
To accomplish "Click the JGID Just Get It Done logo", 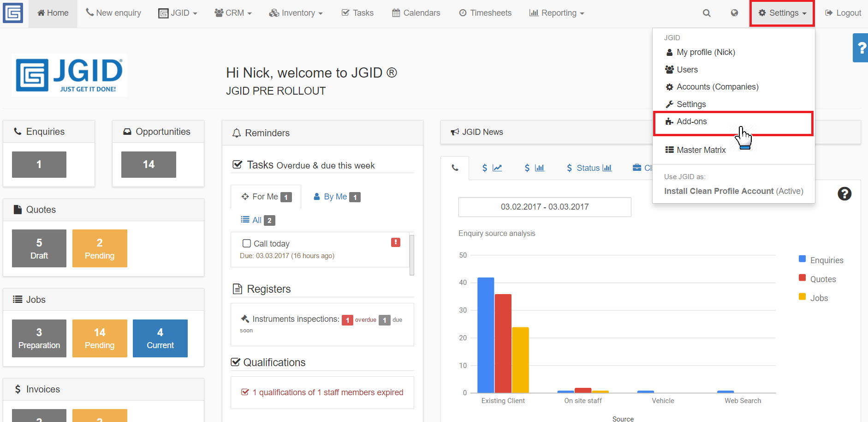I will [x=69, y=75].
